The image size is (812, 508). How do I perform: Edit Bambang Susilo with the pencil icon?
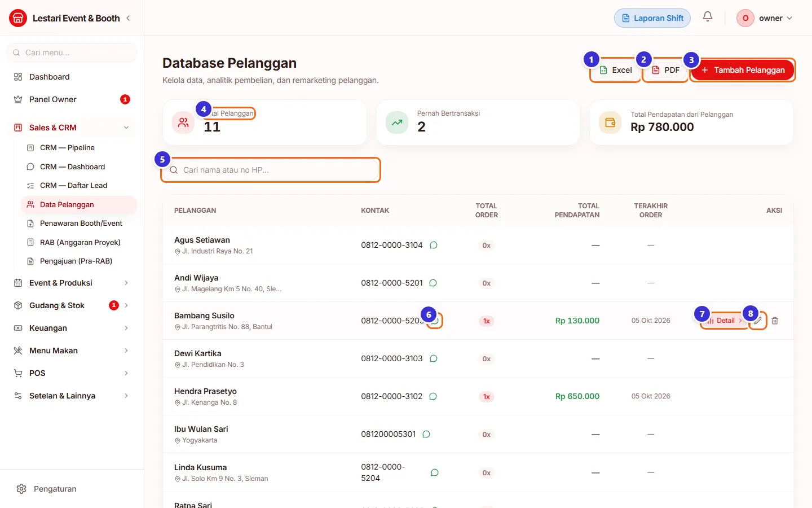(x=758, y=321)
